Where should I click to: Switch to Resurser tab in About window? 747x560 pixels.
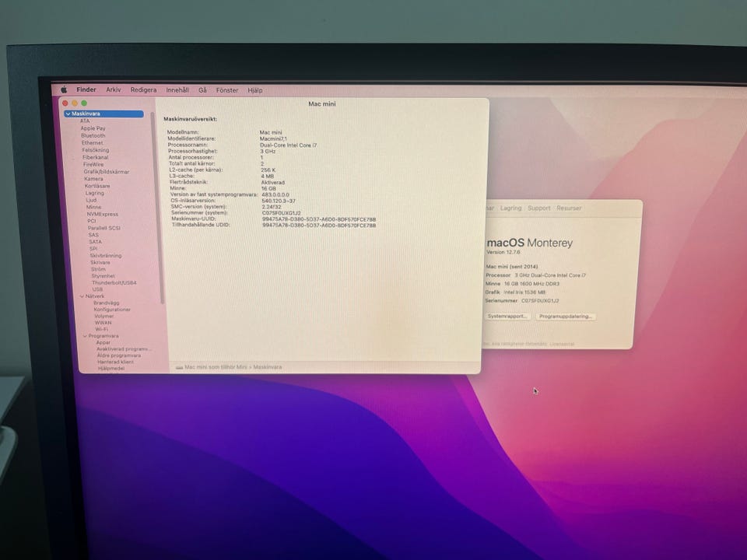[x=569, y=208]
